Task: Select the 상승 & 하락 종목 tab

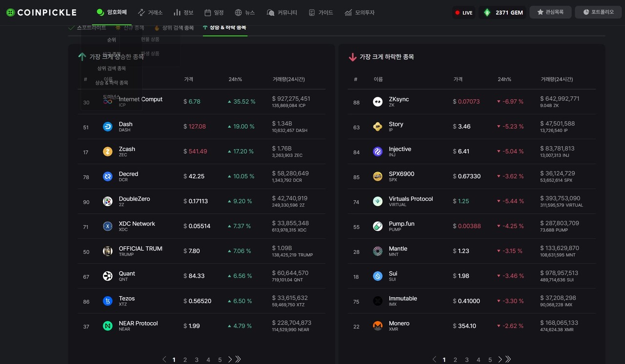Action: [x=225, y=28]
